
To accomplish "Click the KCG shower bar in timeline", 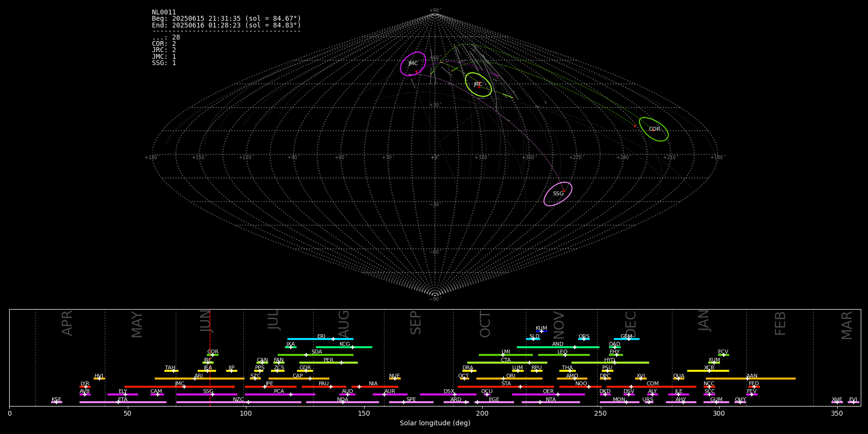I will [x=344, y=347].
